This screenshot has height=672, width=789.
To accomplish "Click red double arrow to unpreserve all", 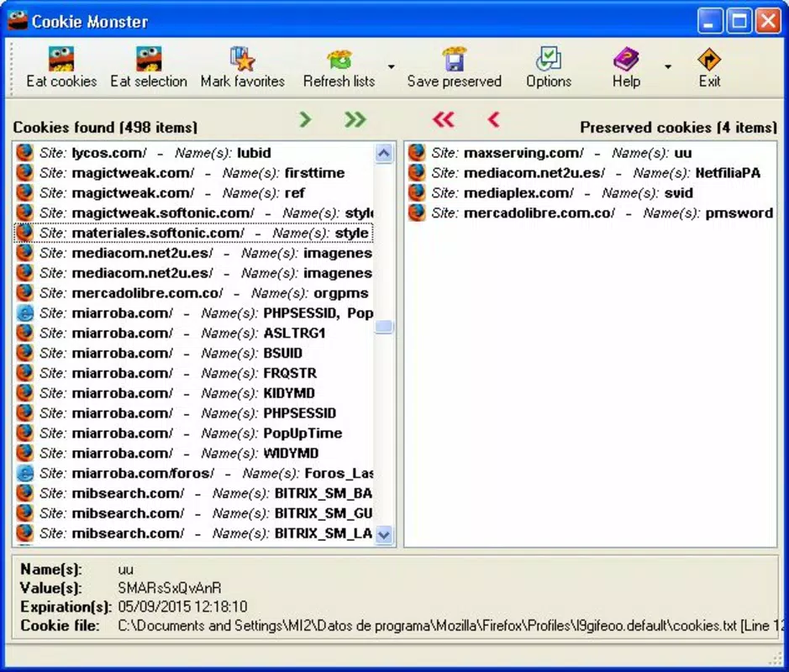I will click(444, 119).
